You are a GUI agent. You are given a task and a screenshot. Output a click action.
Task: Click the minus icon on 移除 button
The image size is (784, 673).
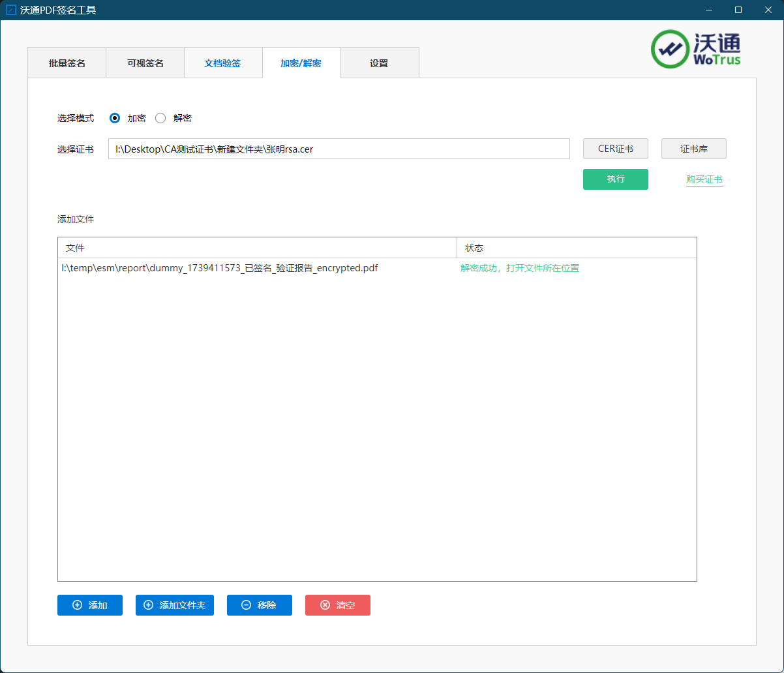click(x=246, y=605)
